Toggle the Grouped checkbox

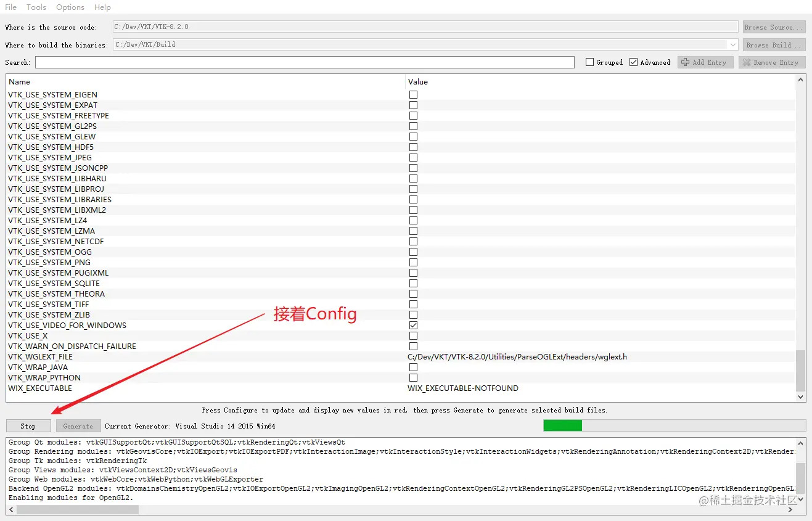[x=589, y=62]
